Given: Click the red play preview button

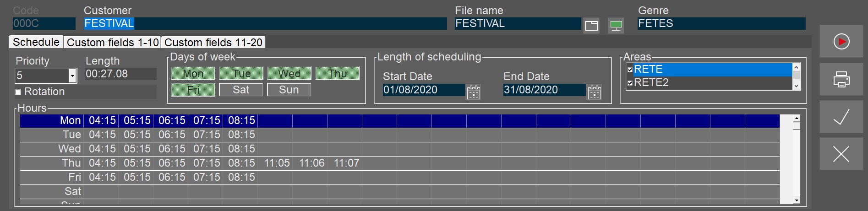Looking at the screenshot, I should (x=841, y=42).
